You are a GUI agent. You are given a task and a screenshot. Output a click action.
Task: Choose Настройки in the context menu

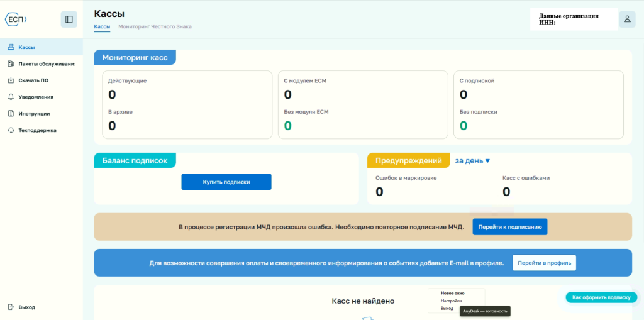pos(451,301)
